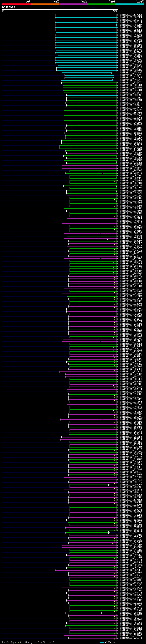Open hit UniRef100_C5IU71

(131, 20)
